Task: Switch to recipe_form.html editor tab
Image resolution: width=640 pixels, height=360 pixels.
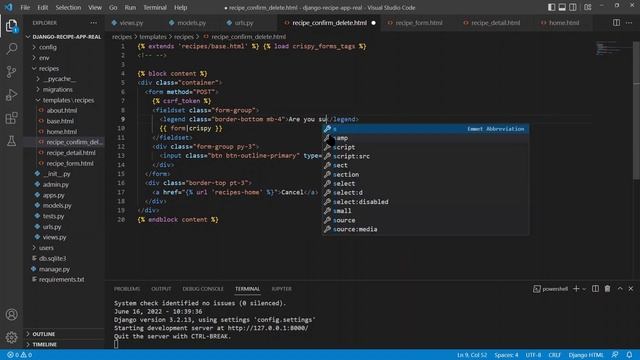Action: coord(419,23)
